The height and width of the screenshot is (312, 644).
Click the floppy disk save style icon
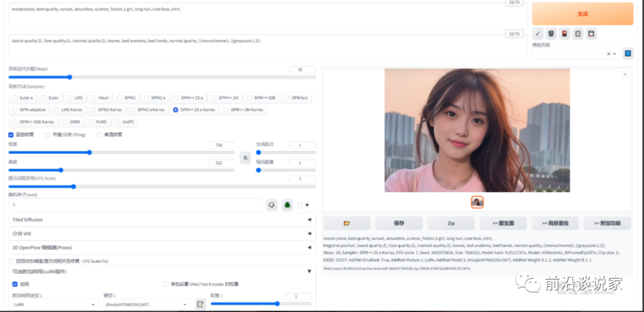point(590,34)
